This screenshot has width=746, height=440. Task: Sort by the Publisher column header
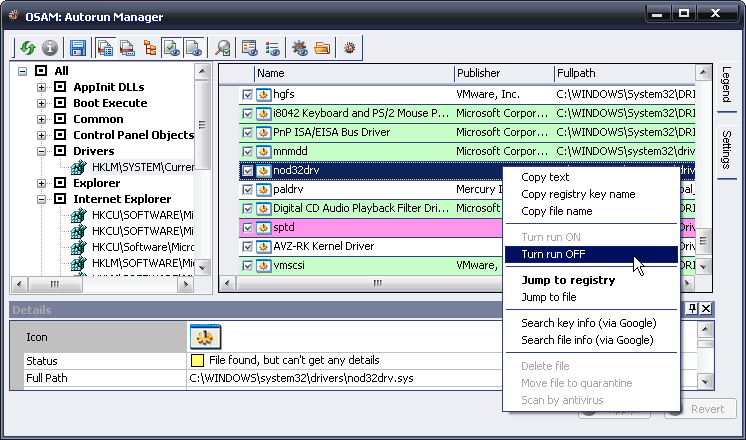504,73
